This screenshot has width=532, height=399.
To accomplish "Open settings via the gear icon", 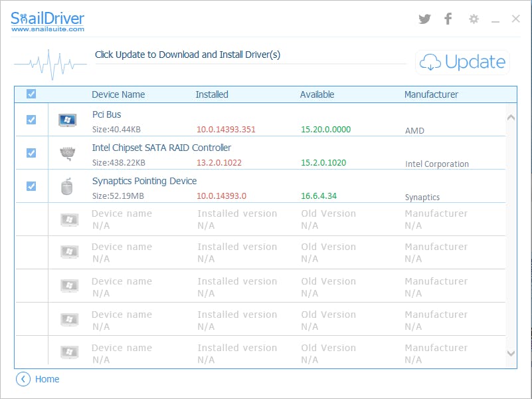I will [474, 19].
